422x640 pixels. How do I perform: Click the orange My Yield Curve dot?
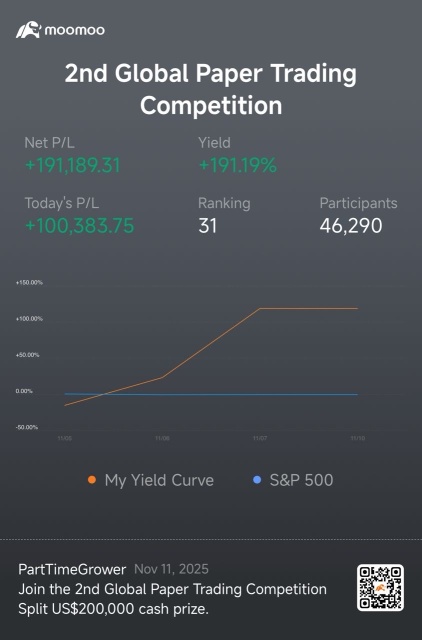(92, 480)
